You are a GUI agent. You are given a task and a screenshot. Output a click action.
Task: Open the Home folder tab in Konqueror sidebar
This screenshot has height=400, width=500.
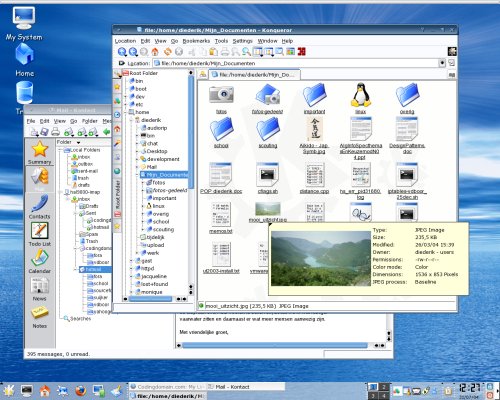click(x=117, y=129)
